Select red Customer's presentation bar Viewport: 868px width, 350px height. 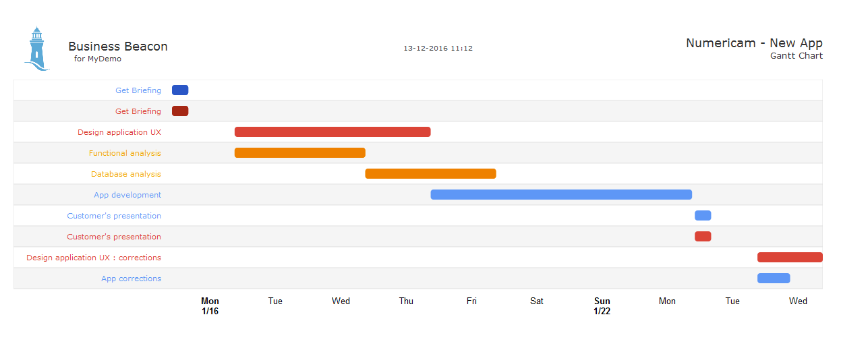[x=703, y=237]
